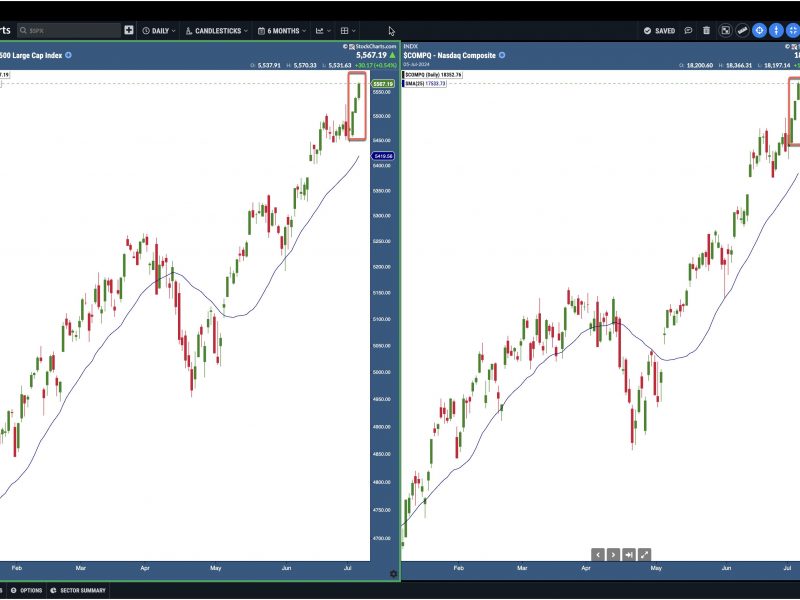
Task: Open the CANDLESTICKS chart type dropdown
Action: coord(217,31)
